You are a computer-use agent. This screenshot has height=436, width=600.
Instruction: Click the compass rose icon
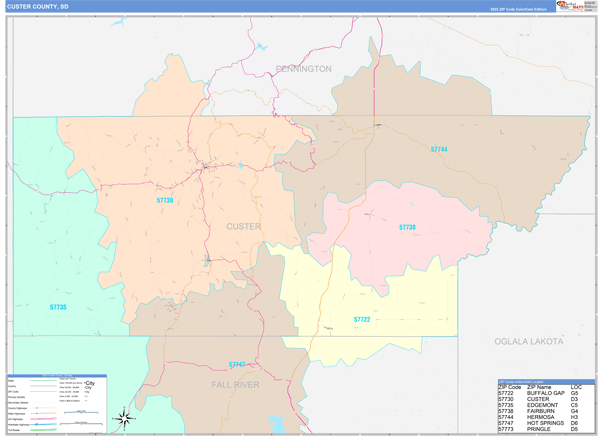pyautogui.click(x=124, y=418)
